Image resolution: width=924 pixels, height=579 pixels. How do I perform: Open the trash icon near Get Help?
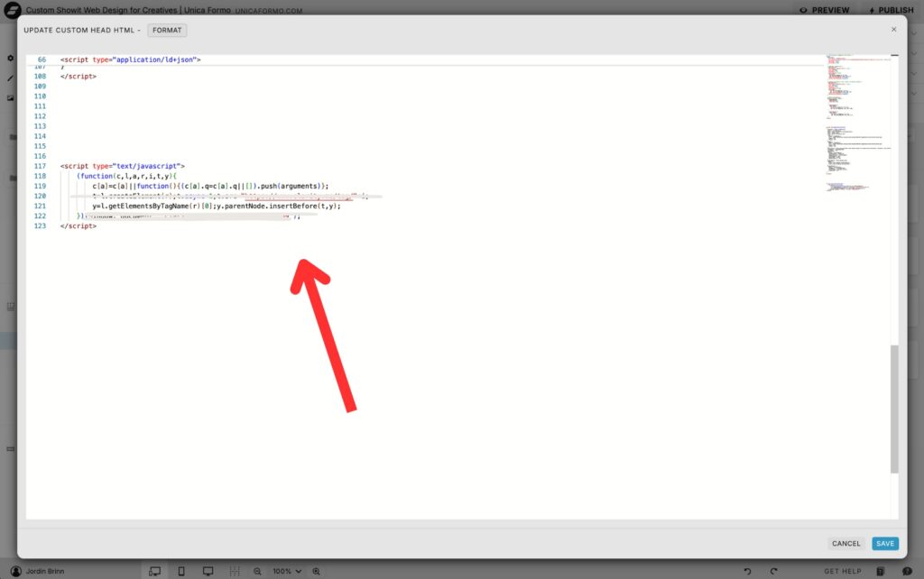pyautogui.click(x=881, y=571)
